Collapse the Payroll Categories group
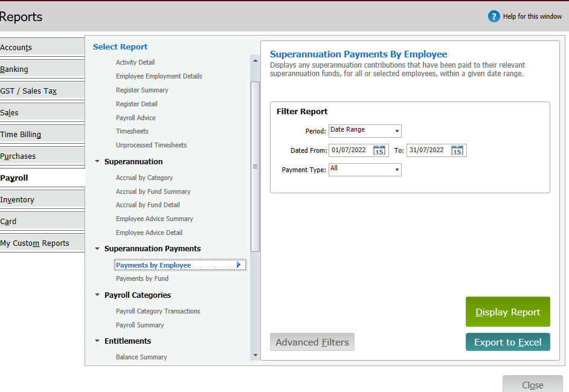This screenshot has width=569, height=392. (x=97, y=295)
